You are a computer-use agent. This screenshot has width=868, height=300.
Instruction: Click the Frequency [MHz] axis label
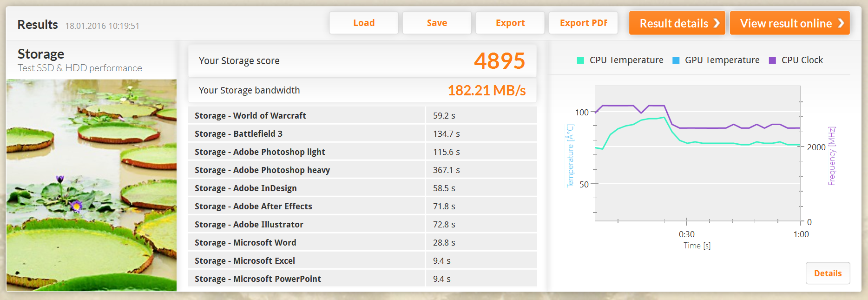coord(832,155)
